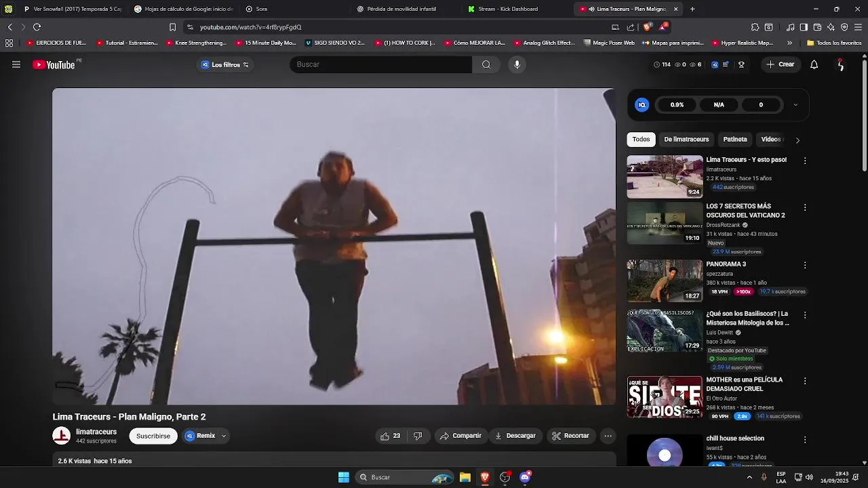
Task: Click the YouTube Buscar search field
Action: click(380, 64)
